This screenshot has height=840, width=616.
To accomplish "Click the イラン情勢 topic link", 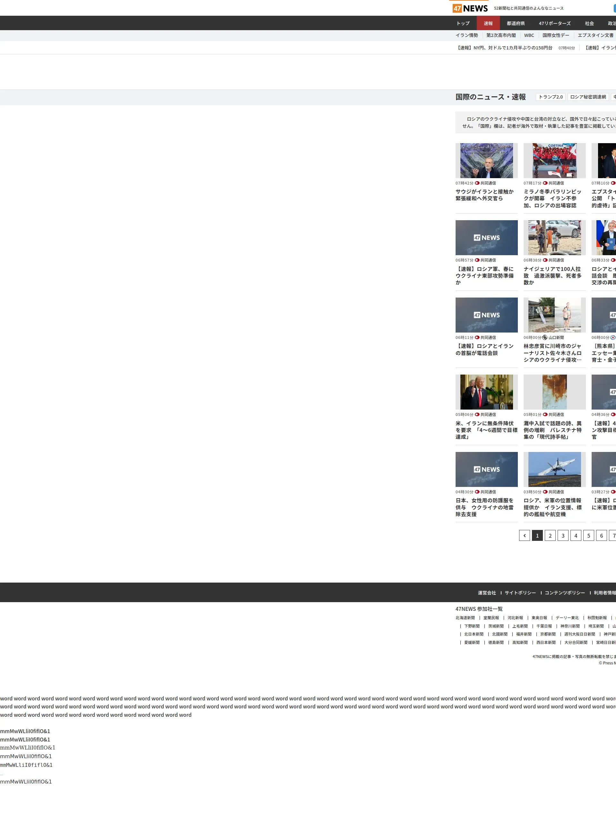I will tap(466, 35).
